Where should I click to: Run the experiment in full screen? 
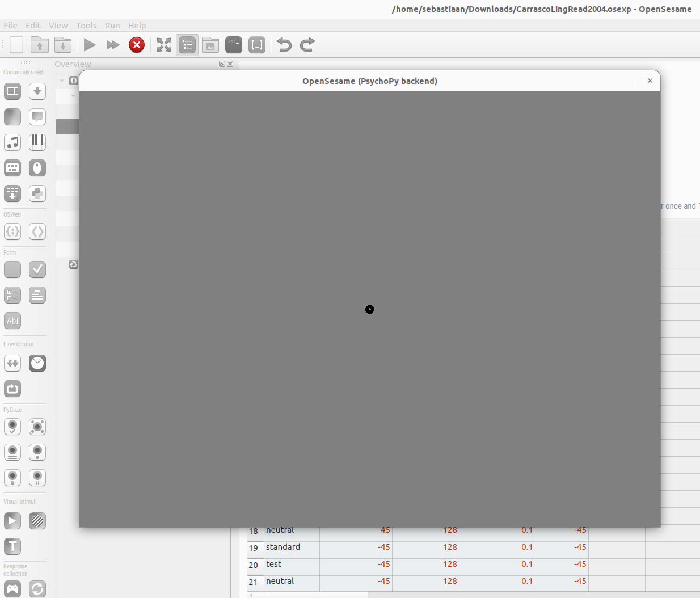[x=89, y=45]
